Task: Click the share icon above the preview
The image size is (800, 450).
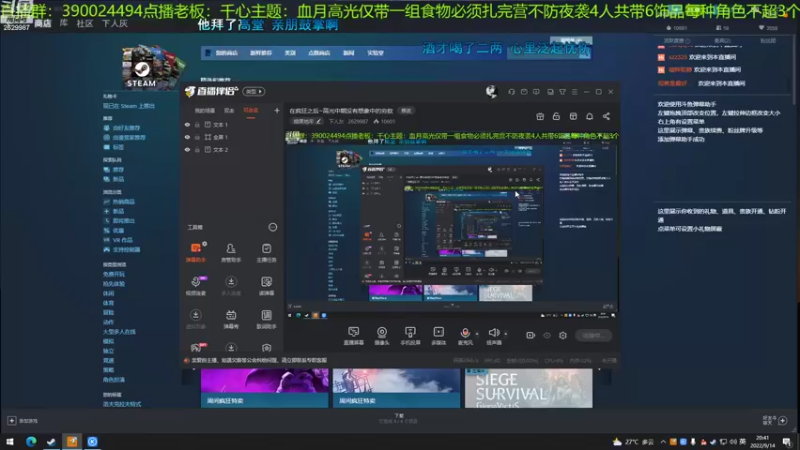Action: [x=606, y=116]
